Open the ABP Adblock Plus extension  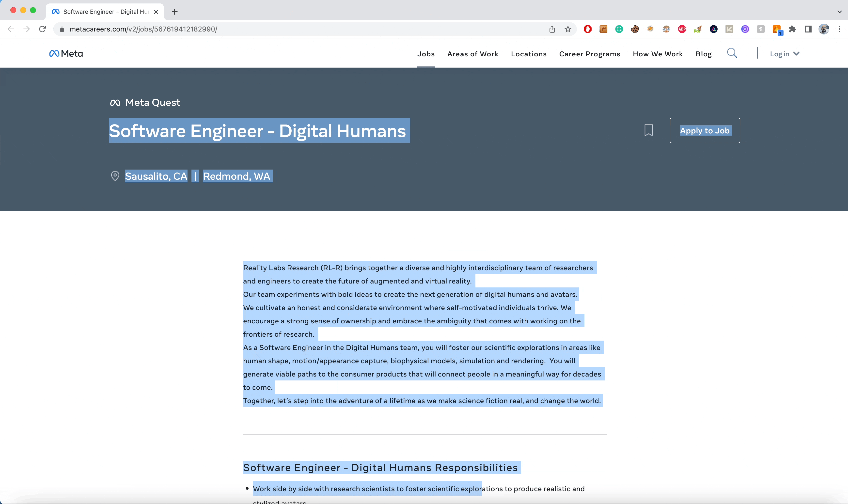pyautogui.click(x=682, y=29)
